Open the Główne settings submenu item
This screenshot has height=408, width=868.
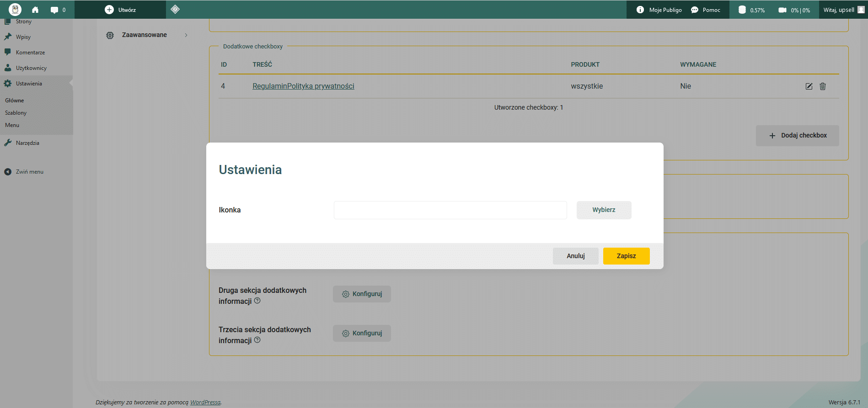coord(15,101)
